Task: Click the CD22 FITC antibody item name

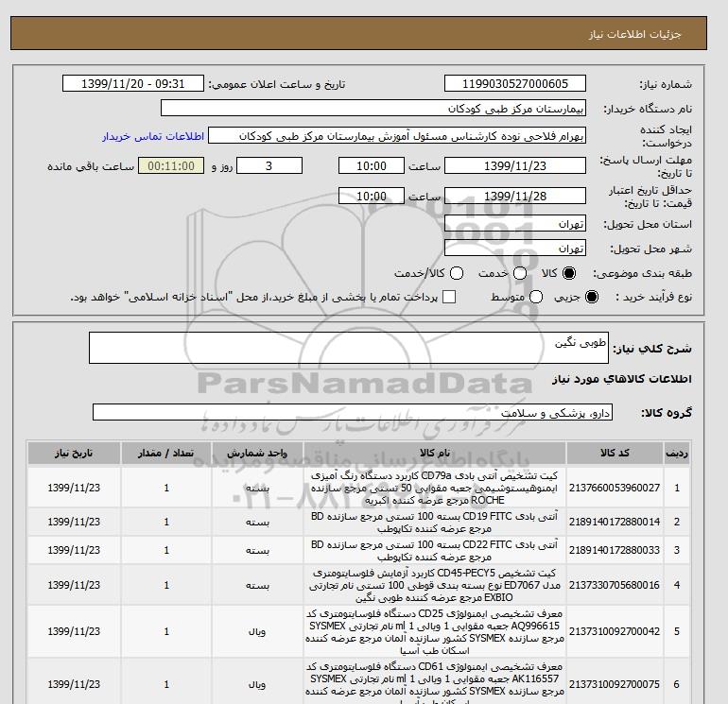Action: tap(435, 550)
